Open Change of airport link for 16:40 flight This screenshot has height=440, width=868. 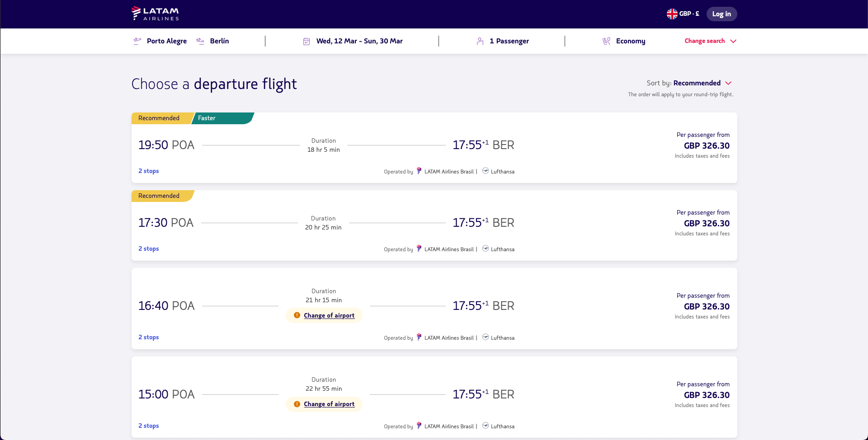(x=329, y=315)
